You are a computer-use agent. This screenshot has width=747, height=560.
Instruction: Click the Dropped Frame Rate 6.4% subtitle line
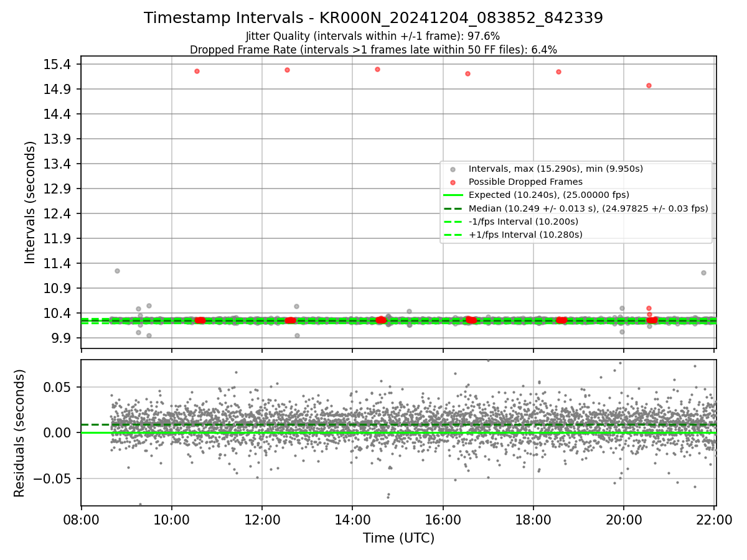tap(374, 50)
